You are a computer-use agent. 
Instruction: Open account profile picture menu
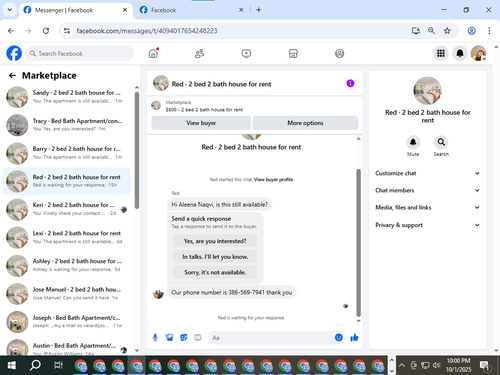tap(478, 53)
